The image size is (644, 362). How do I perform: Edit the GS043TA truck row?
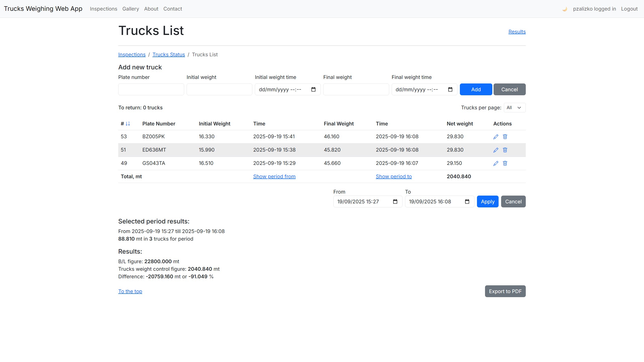(x=496, y=163)
